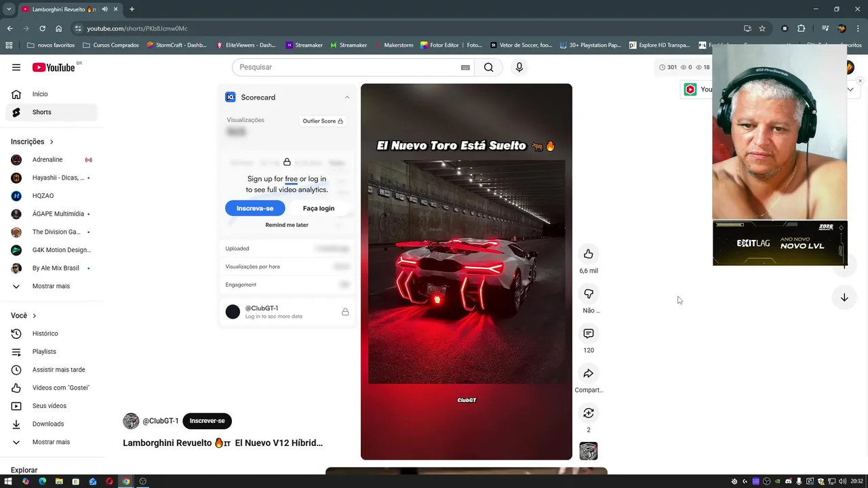Click the Scorecard extension logo icon

tap(231, 97)
